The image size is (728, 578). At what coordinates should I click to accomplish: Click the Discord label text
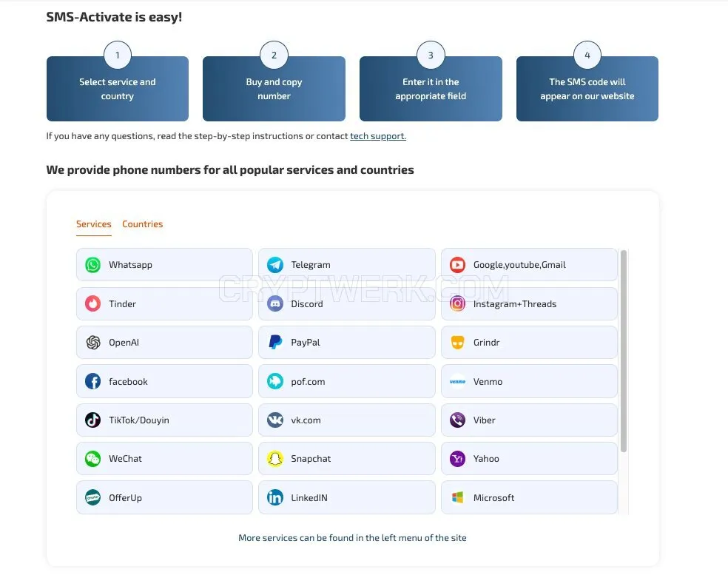(307, 304)
